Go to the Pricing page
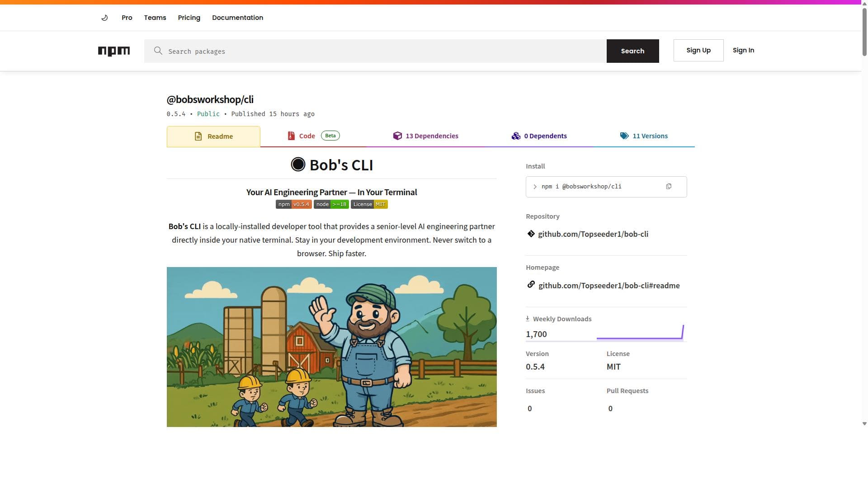The height and width of the screenshot is (488, 868). point(189,18)
